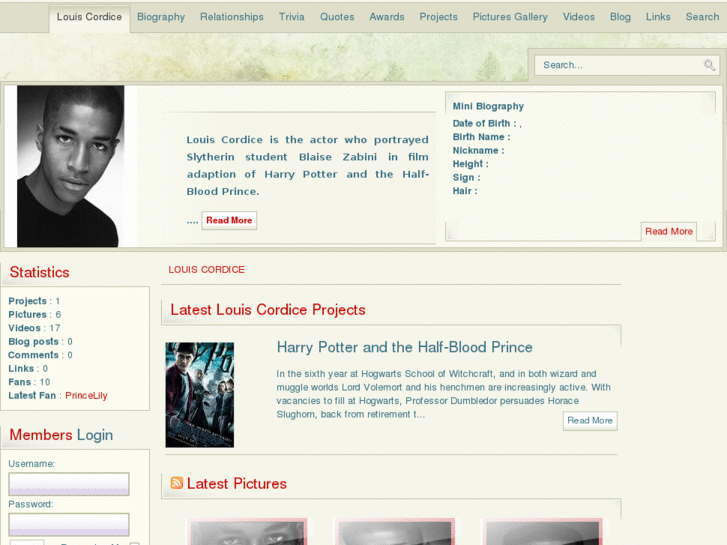The image size is (727, 545).
Task: Open the Links tab
Action: pos(658,17)
